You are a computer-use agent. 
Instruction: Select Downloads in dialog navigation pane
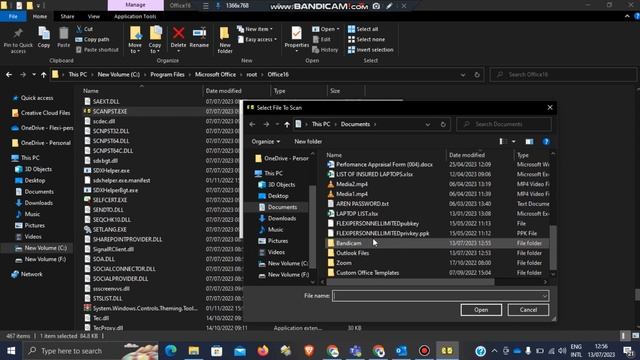pyautogui.click(x=282, y=218)
